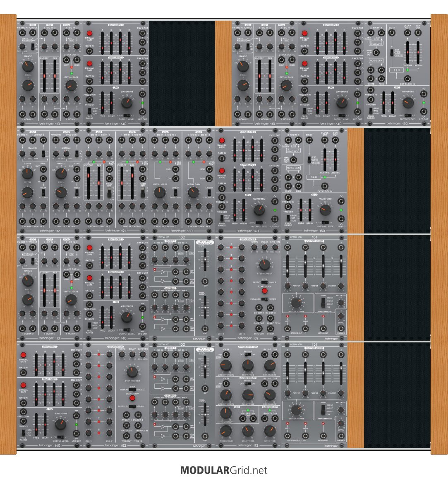The width and height of the screenshot is (448, 479).
Task: Click TRIG IN jack on bottom-row 182
Action: coord(138,436)
